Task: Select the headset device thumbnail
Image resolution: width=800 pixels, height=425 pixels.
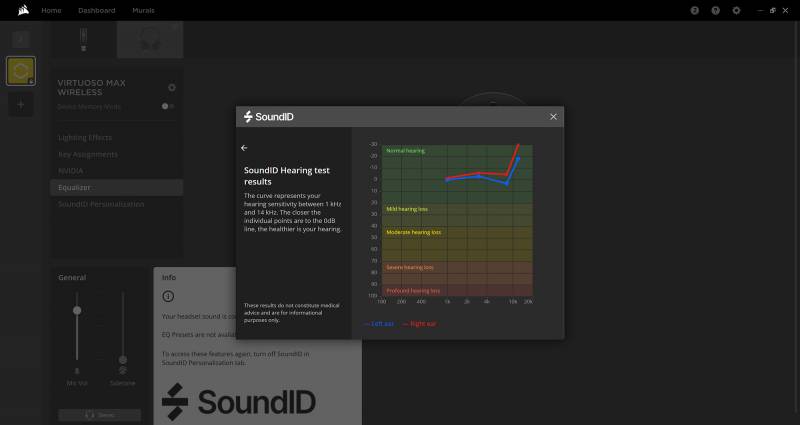Action: click(x=150, y=39)
